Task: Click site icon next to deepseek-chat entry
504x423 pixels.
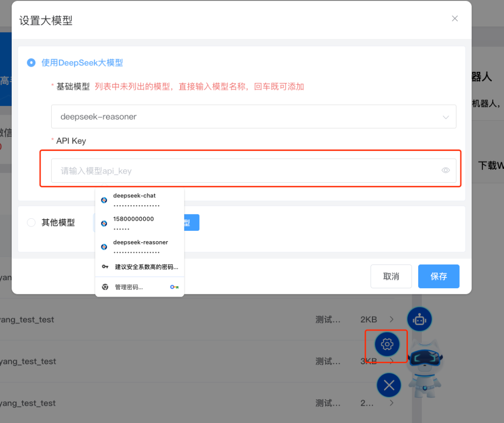Action: coord(104,200)
